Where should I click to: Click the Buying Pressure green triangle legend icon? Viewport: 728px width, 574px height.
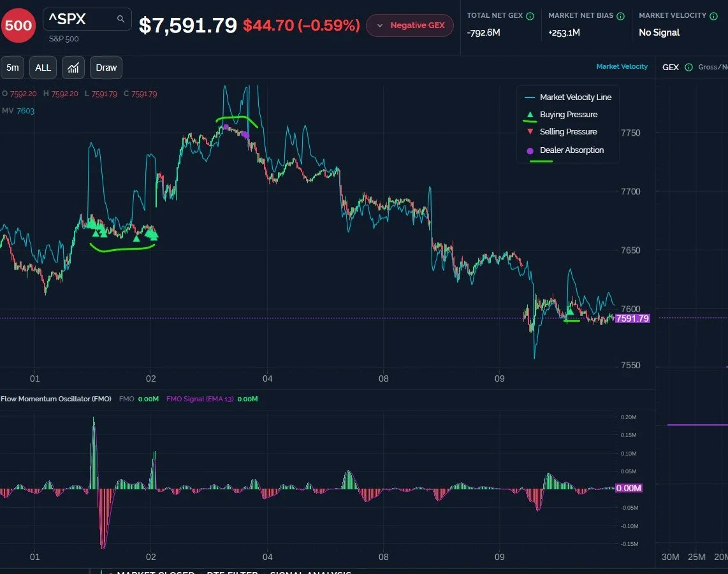530,114
